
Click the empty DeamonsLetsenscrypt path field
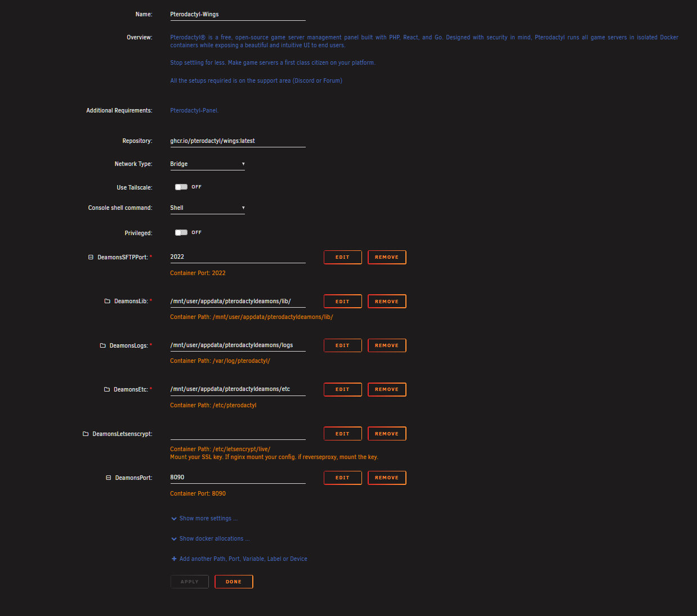tap(238, 434)
